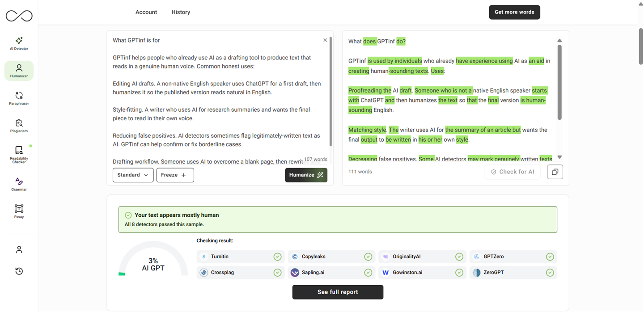This screenshot has width=644, height=312.
Task: Open the History menu item
Action: click(181, 12)
